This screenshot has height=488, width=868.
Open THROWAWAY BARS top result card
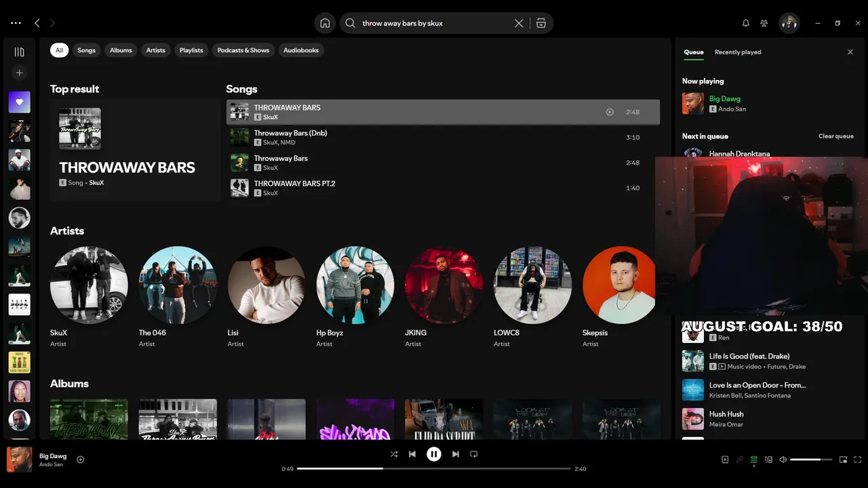[x=135, y=150]
